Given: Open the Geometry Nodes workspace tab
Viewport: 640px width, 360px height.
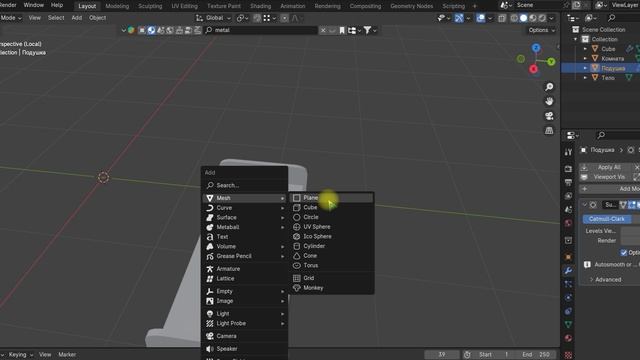Looking at the screenshot, I should (x=411, y=6).
